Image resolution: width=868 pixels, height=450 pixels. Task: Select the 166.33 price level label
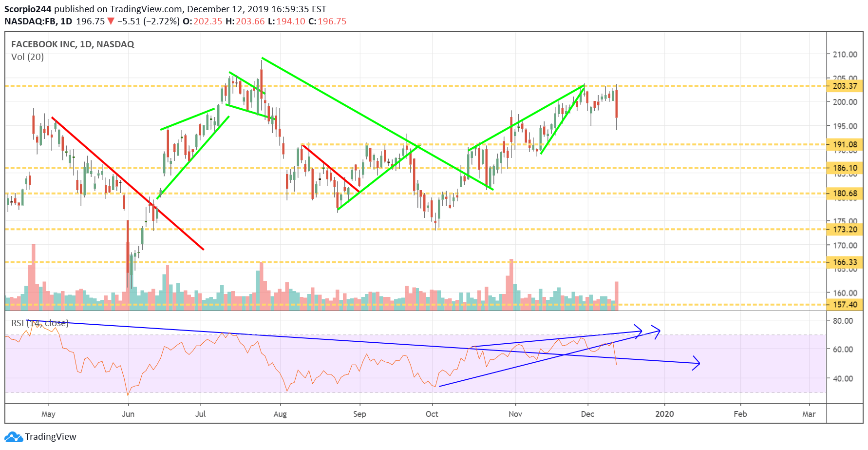(845, 262)
